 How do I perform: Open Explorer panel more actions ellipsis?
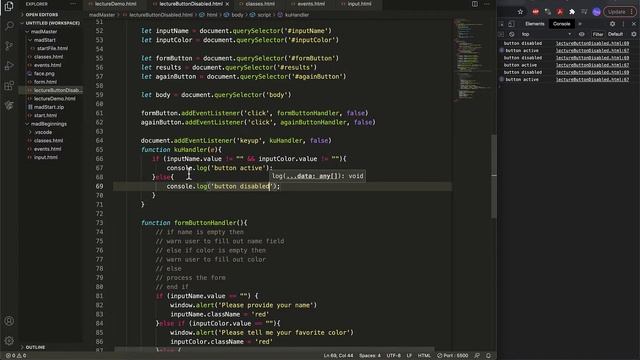(x=73, y=4)
